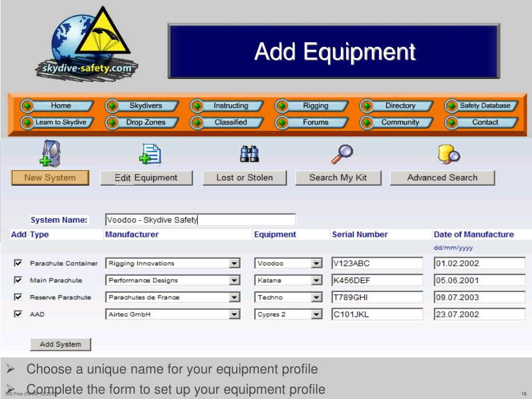Click the skydive-safety.com globe logo
The image size is (532, 399).
(87, 44)
